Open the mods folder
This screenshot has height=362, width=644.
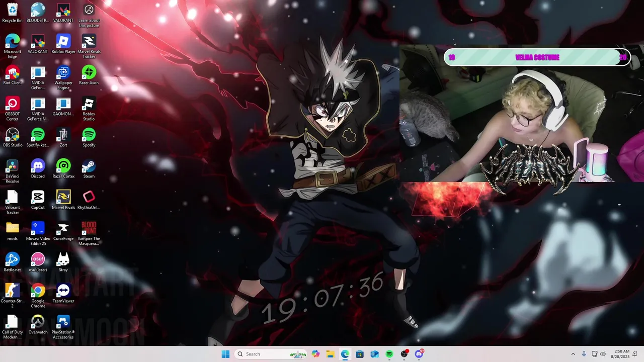(x=12, y=231)
